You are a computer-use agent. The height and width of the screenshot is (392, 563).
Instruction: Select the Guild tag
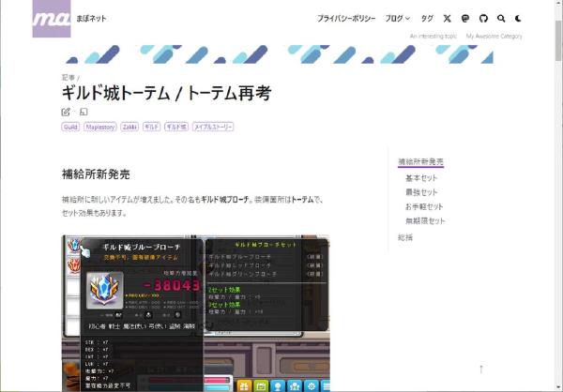(x=70, y=127)
